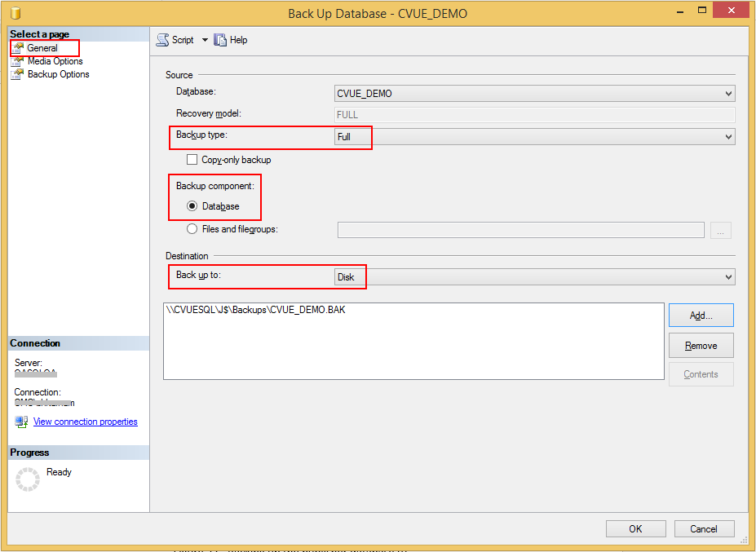756x552 pixels.
Task: Switch to Backup Options page
Action: 58,74
